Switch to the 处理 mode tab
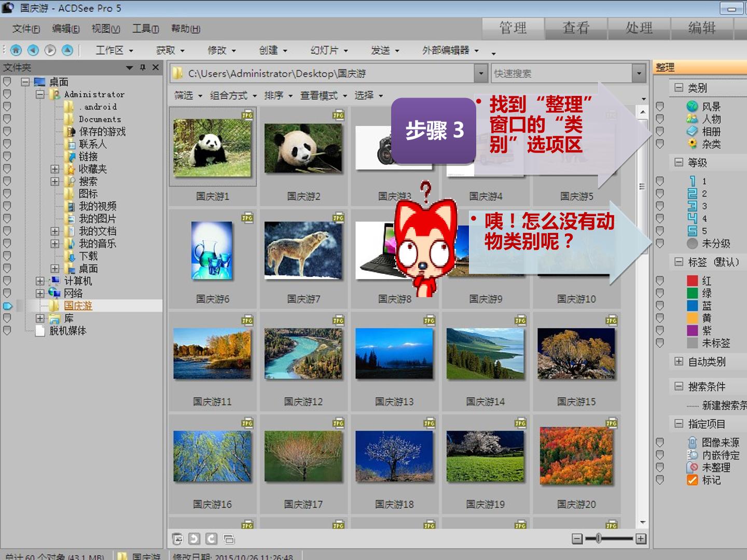Viewport: 747px width, 560px height. click(x=639, y=28)
